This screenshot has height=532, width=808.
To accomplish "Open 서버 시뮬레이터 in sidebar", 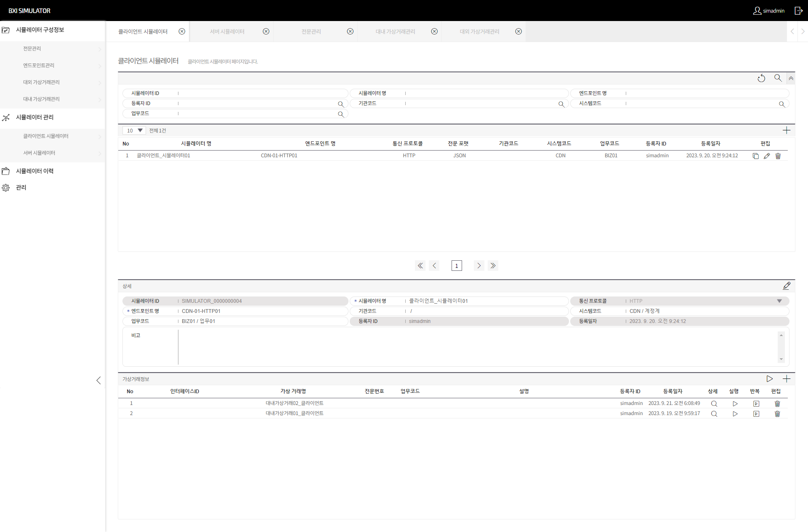I will coord(52,153).
